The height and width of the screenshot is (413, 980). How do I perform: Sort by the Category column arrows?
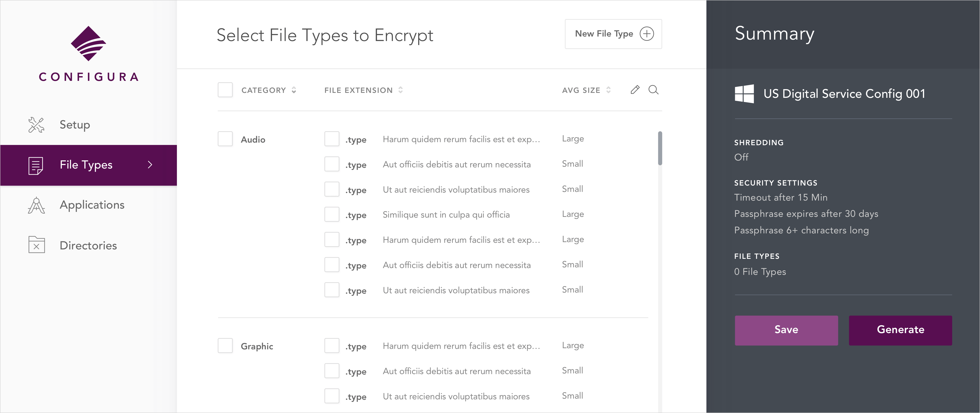[294, 90]
